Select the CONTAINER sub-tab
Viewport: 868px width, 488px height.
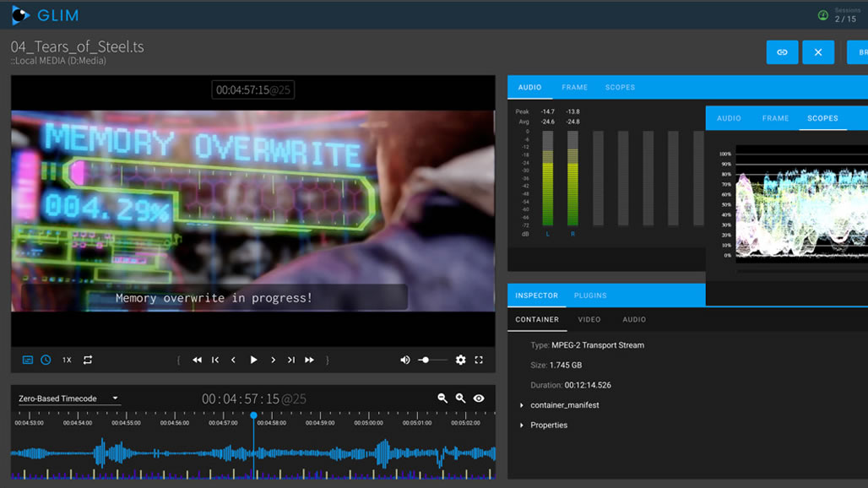537,320
